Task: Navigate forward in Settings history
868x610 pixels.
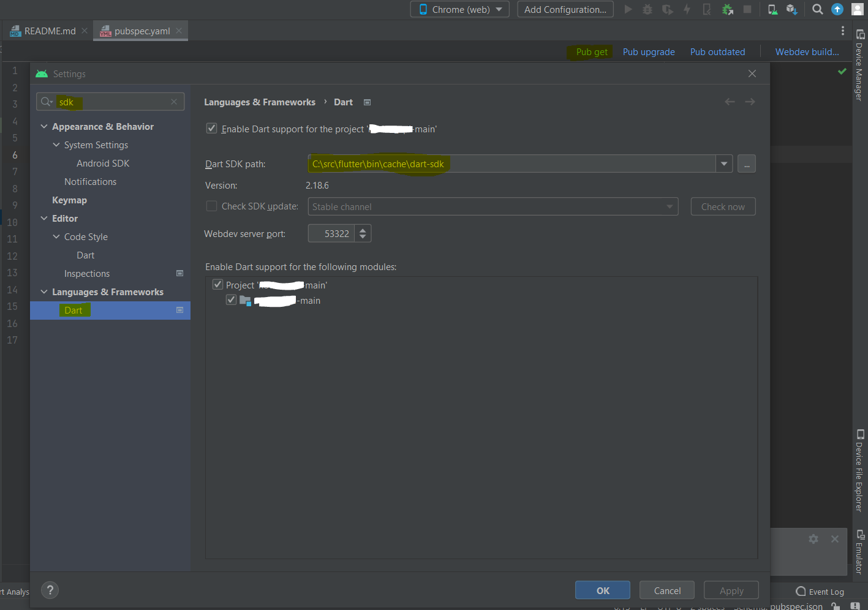Action: tap(750, 102)
